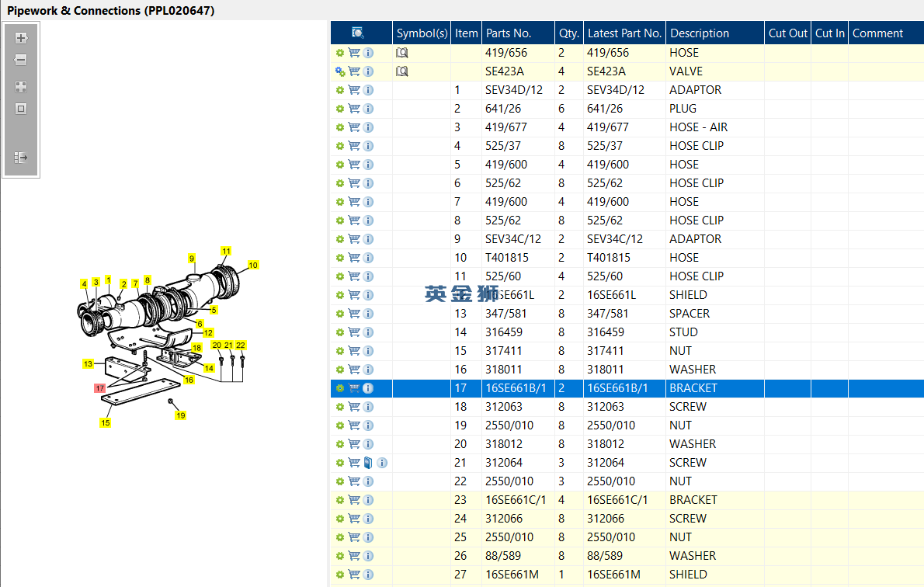Select part number SEV34D/12 cell
The height and width of the screenshot is (587, 924).
(x=514, y=90)
